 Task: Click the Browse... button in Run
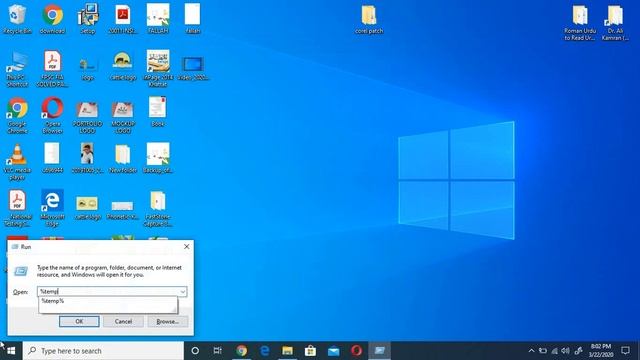click(x=168, y=322)
